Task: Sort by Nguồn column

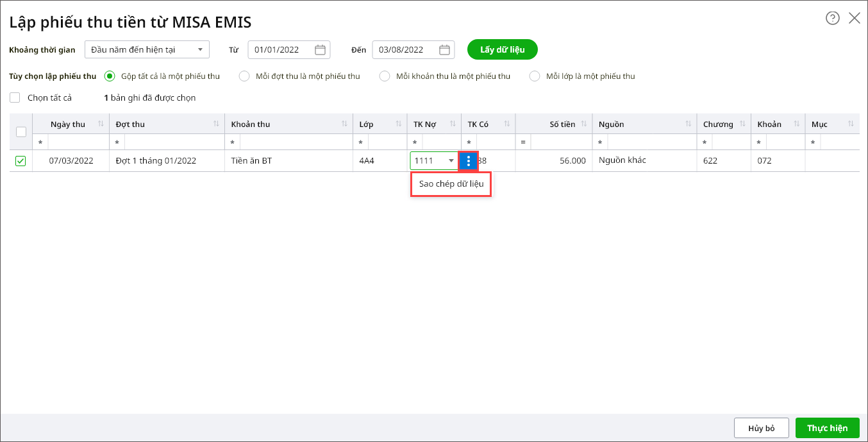Action: pos(689,124)
